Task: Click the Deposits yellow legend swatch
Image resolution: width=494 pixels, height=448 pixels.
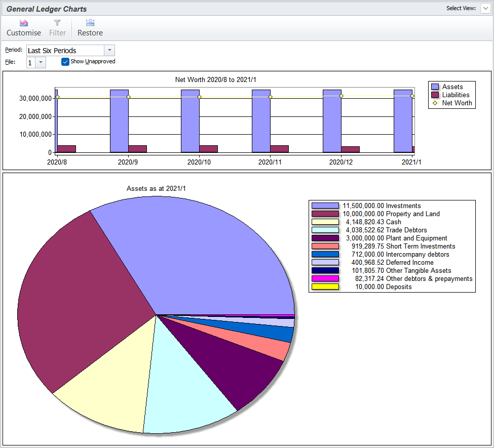Action: pyautogui.click(x=324, y=287)
